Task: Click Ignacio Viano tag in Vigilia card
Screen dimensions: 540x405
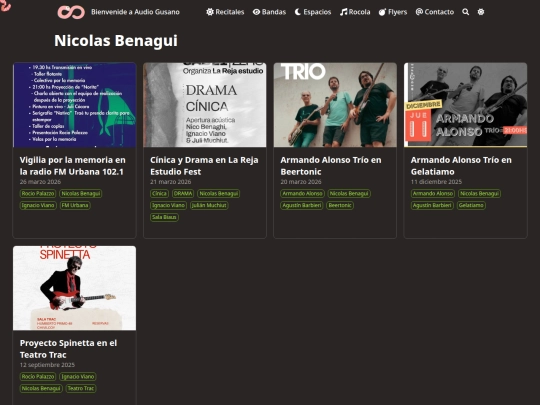Action: point(38,205)
